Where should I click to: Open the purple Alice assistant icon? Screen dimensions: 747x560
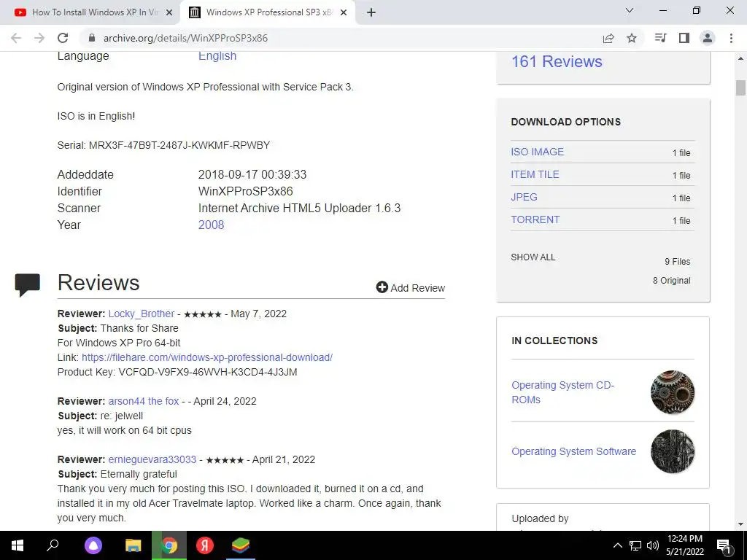[x=93, y=545]
